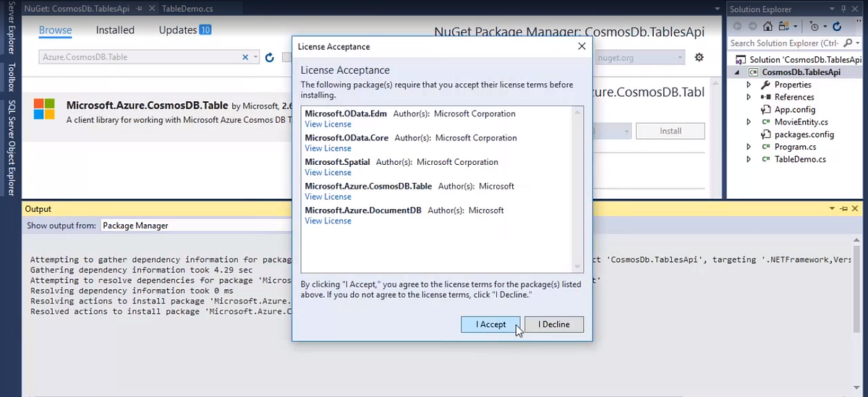Select the CosmosDb.TablesApi project
Screen dimensions: 868x397
[801, 72]
